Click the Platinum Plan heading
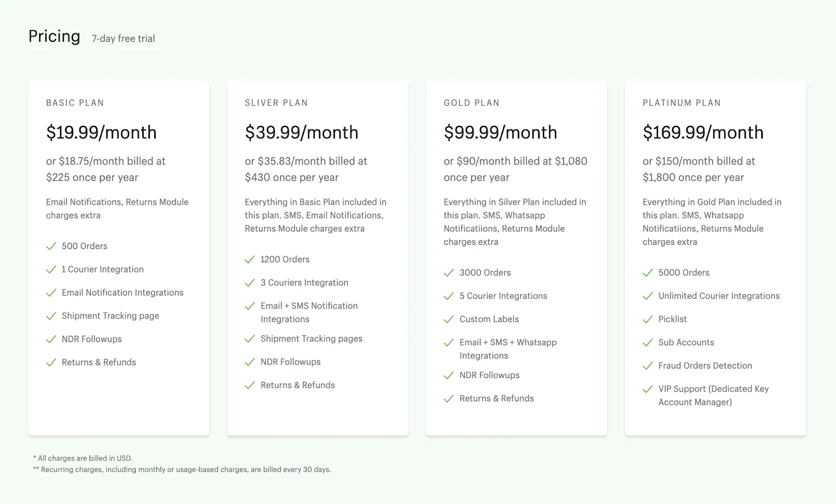The height and width of the screenshot is (504, 836). tap(682, 102)
